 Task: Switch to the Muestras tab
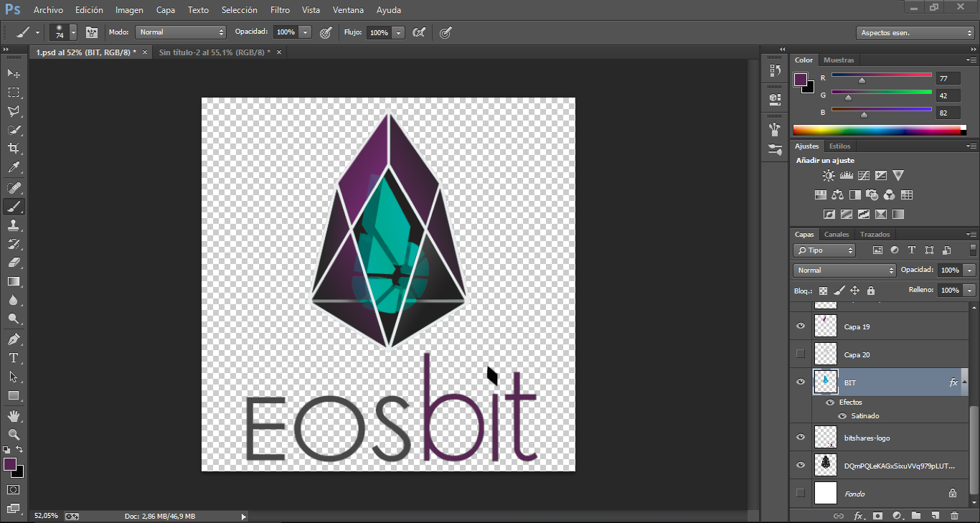coord(839,60)
